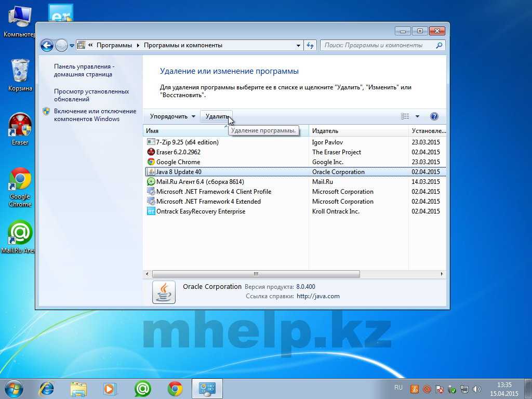The height and width of the screenshot is (399, 532).
Task: Change the list view mode icon
Action: (x=405, y=116)
